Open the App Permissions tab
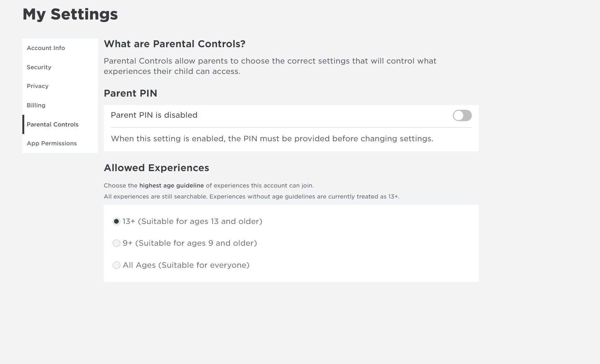This screenshot has height=364, width=600. pos(52,143)
